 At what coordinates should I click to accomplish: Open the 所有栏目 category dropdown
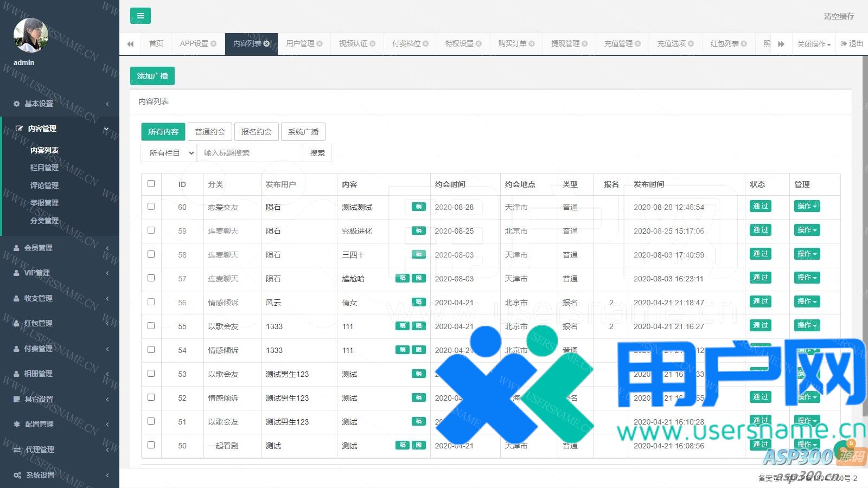pos(169,153)
